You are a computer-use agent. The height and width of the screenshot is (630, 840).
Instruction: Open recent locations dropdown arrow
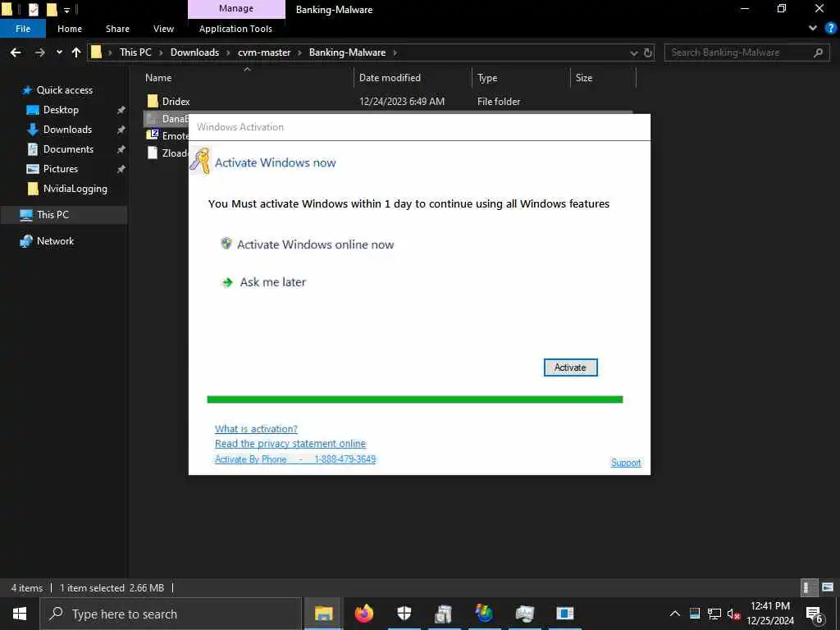point(59,52)
